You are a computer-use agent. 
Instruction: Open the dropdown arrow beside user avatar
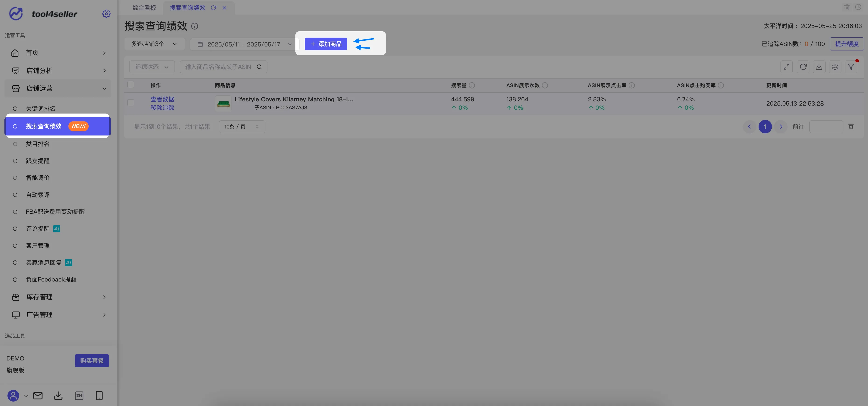tap(26, 396)
